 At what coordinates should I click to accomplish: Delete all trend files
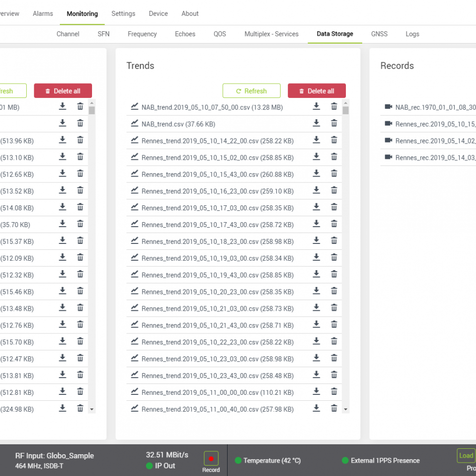click(317, 91)
